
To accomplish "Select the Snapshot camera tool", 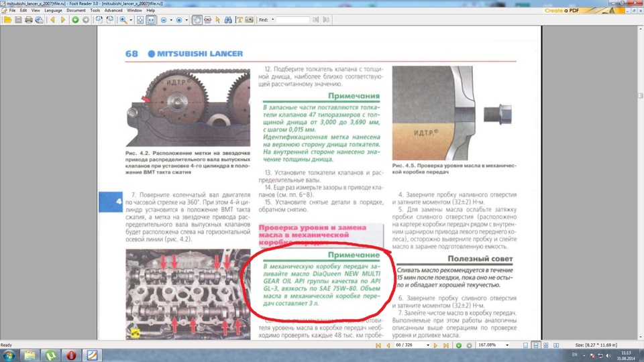I will click(x=249, y=19).
